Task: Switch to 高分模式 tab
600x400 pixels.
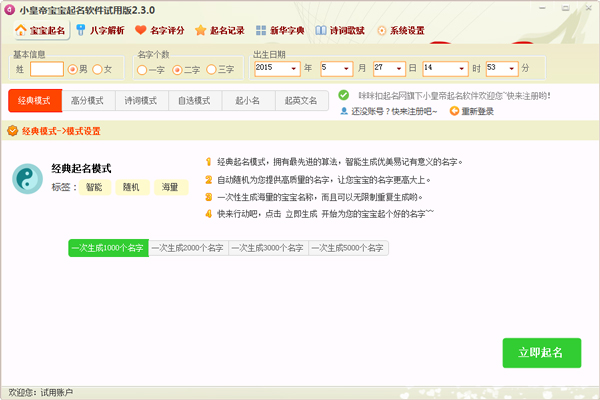Action: (88, 101)
